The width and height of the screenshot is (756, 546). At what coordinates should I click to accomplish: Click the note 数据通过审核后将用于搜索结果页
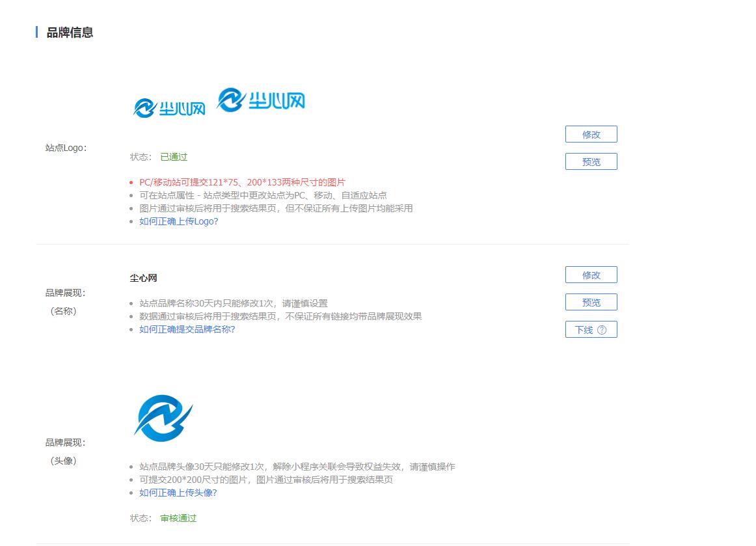[280, 316]
